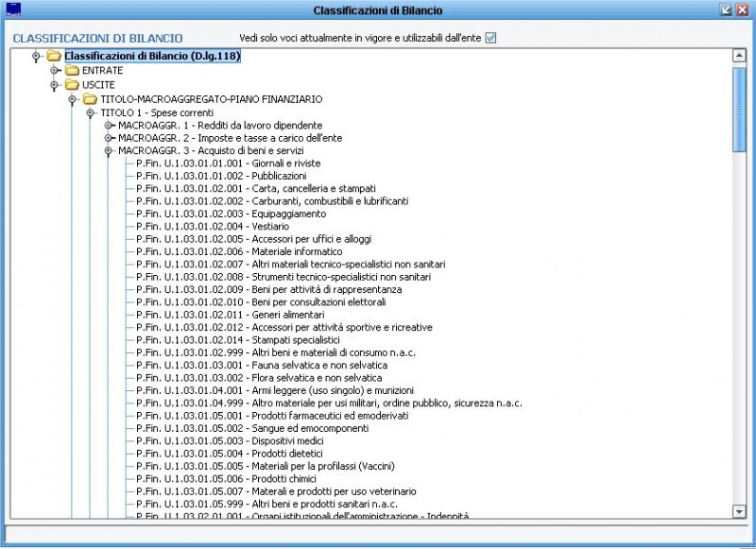Select 'Materiale informatico' entry
The image size is (756, 549).
[239, 251]
